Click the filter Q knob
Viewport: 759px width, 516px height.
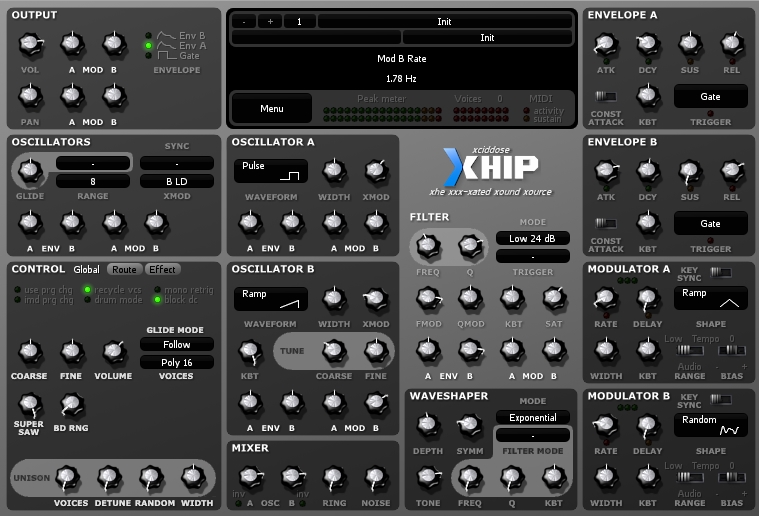pyautogui.click(x=470, y=246)
